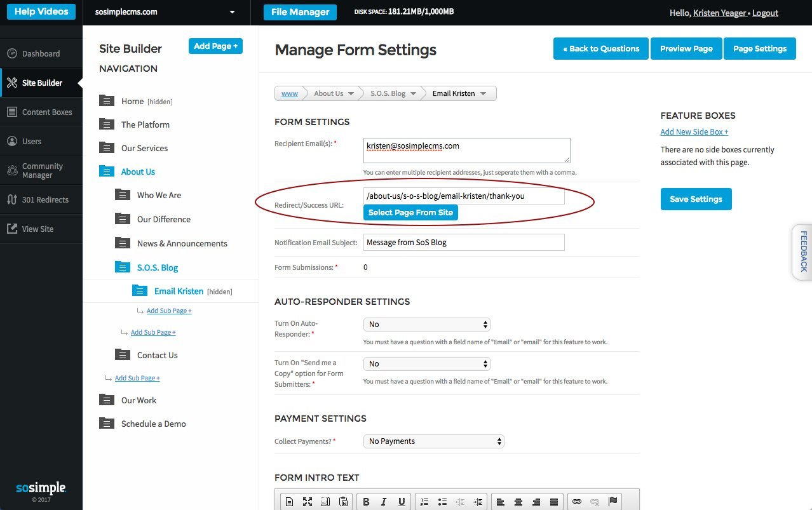Click the Home page folder icon
Viewport: 812px width, 510px height.
pyautogui.click(x=107, y=101)
